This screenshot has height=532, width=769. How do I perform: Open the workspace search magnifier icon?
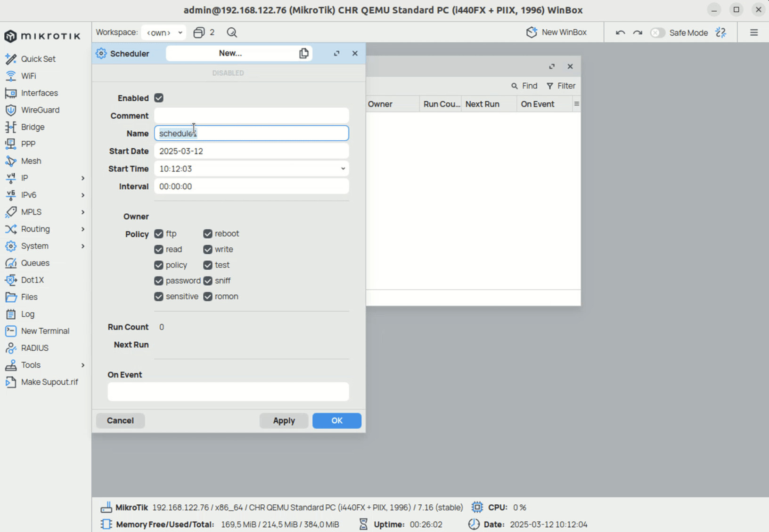tap(232, 32)
